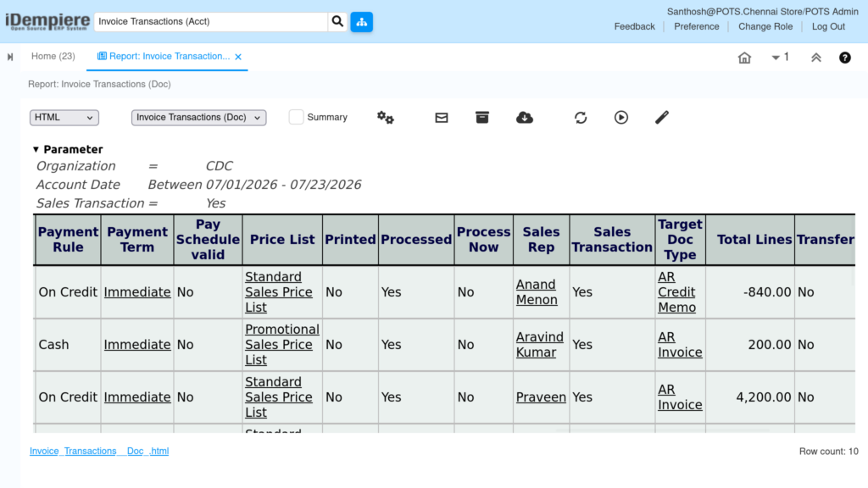Image resolution: width=868 pixels, height=488 pixels.
Task: Send report by email icon
Action: point(441,117)
